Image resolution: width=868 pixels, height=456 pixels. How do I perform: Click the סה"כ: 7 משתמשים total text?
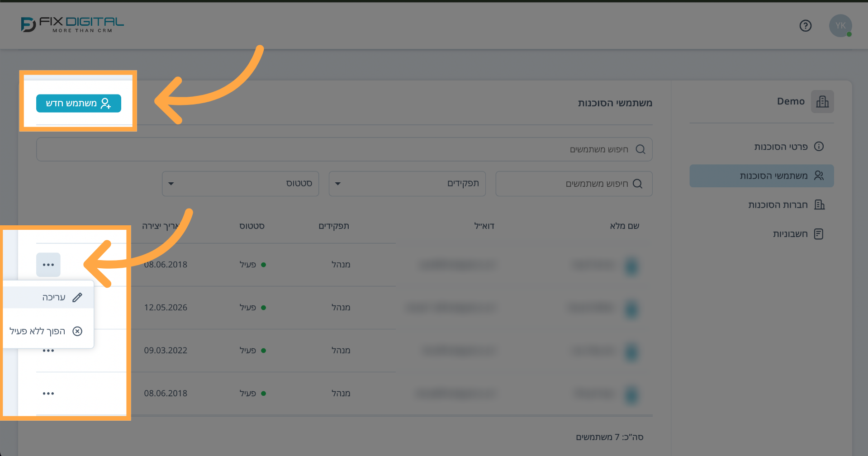click(609, 437)
